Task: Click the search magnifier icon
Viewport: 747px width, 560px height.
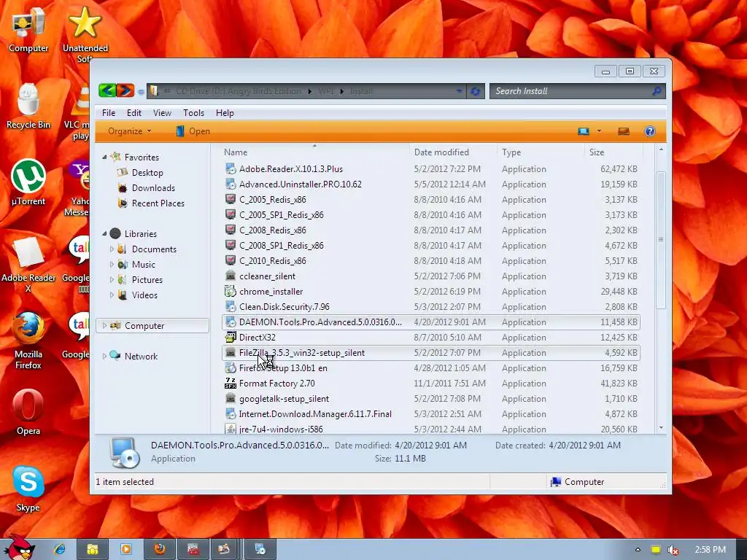Action: pos(657,91)
